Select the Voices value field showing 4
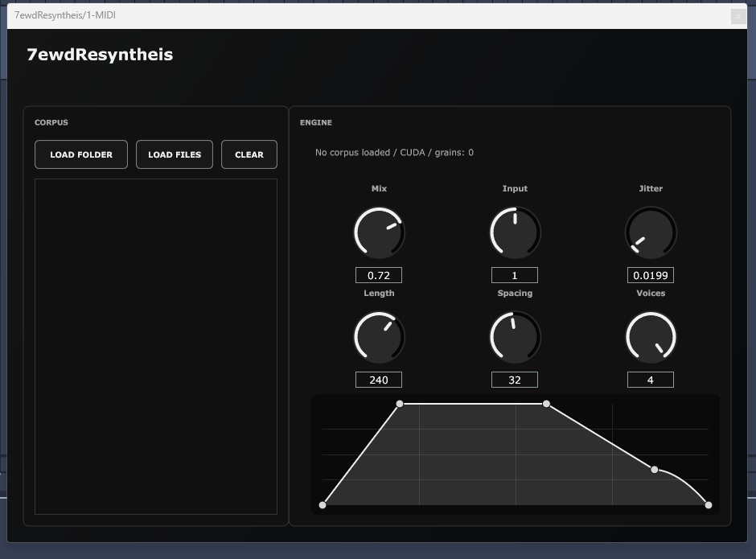This screenshot has height=559, width=756. pos(651,380)
